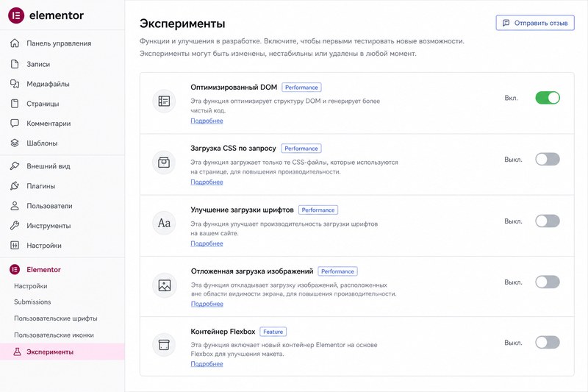Click the wrench icon beside Инструменты
The width and height of the screenshot is (588, 392).
click(x=15, y=226)
